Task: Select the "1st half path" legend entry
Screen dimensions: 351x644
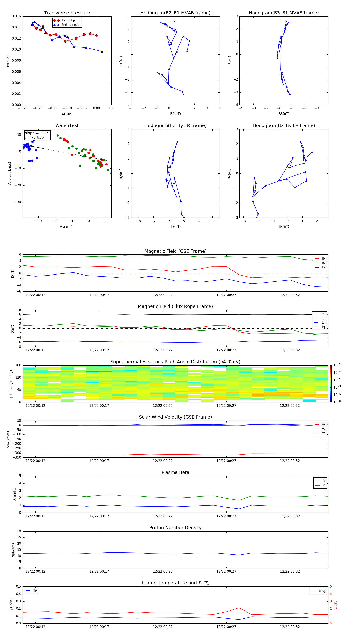Action: coord(66,20)
